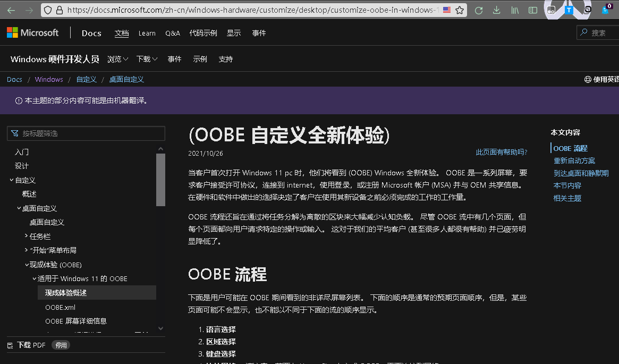Image resolution: width=619 pixels, height=364 pixels.
Task: Open the Q&A tab
Action: pos(172,33)
